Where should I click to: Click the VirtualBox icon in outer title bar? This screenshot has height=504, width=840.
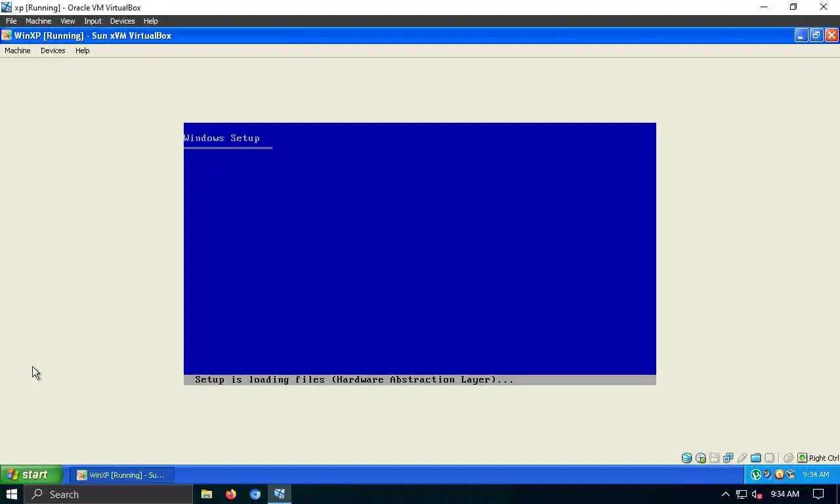point(7,7)
